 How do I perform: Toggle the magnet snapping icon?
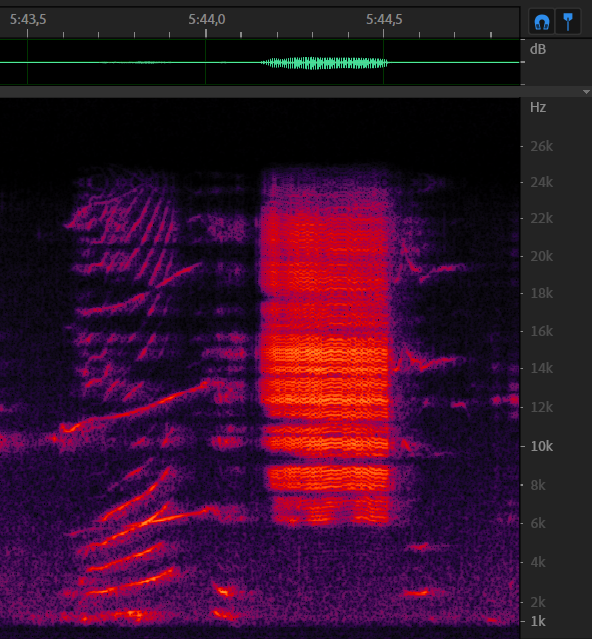click(542, 22)
